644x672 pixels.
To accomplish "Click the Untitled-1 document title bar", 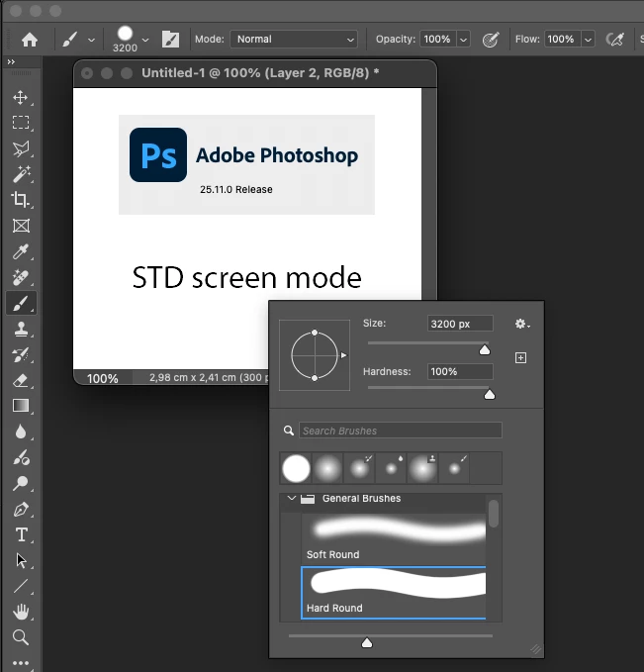I will (255, 73).
